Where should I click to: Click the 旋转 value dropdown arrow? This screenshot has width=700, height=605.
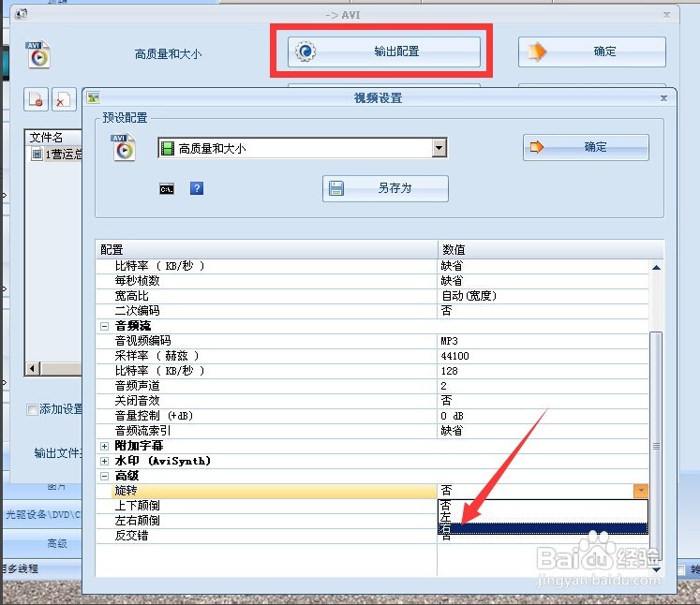point(641,491)
